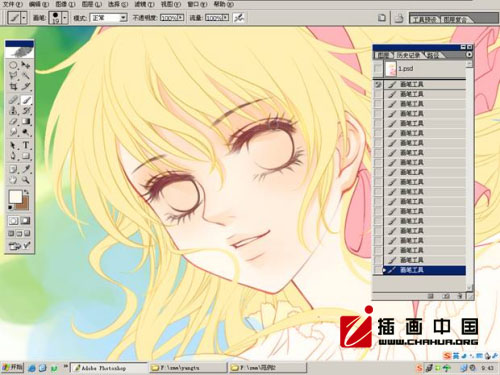Open Adobe Photoshop taskbar button
The height and width of the screenshot is (375, 500).
click(108, 368)
